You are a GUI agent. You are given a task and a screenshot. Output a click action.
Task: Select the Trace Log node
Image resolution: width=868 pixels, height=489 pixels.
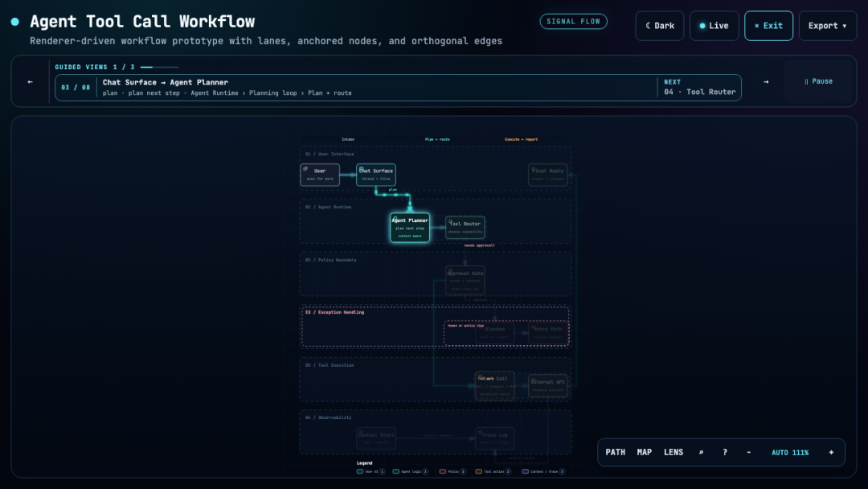[494, 438]
